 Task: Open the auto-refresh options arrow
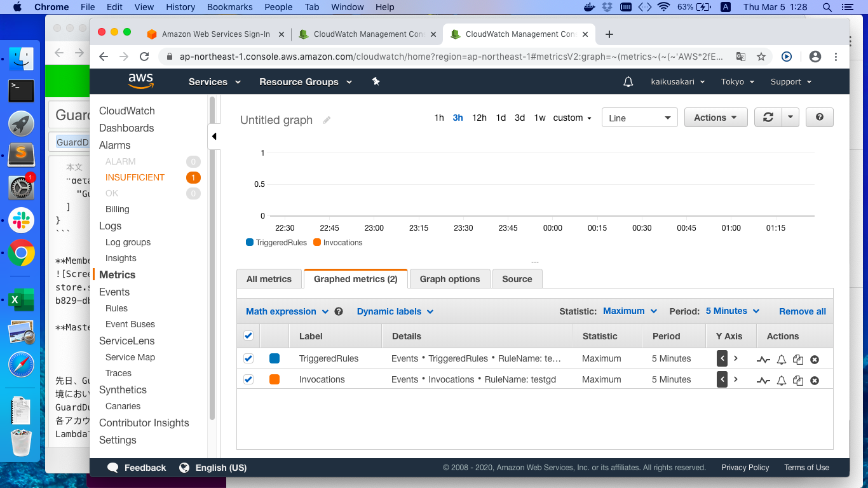click(x=790, y=118)
